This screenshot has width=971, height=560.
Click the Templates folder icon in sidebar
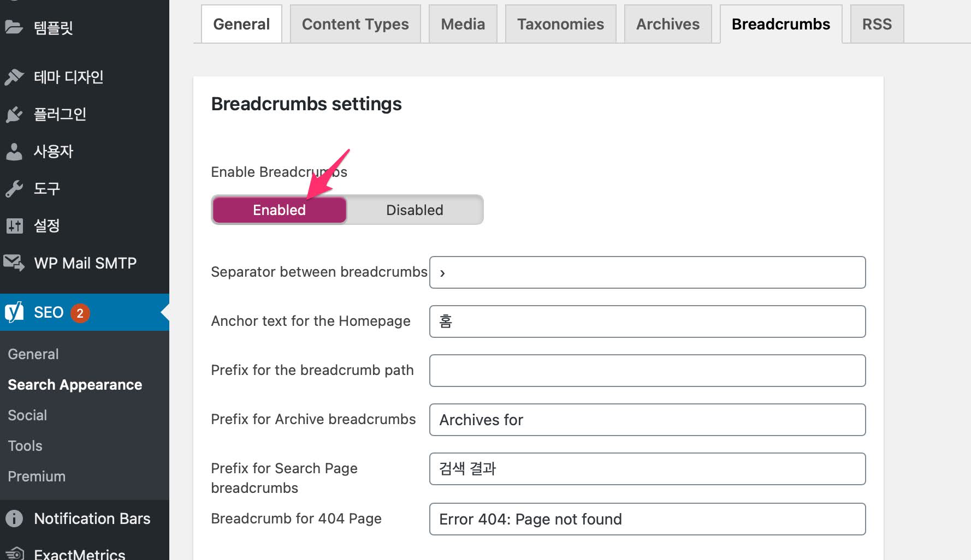tap(14, 27)
